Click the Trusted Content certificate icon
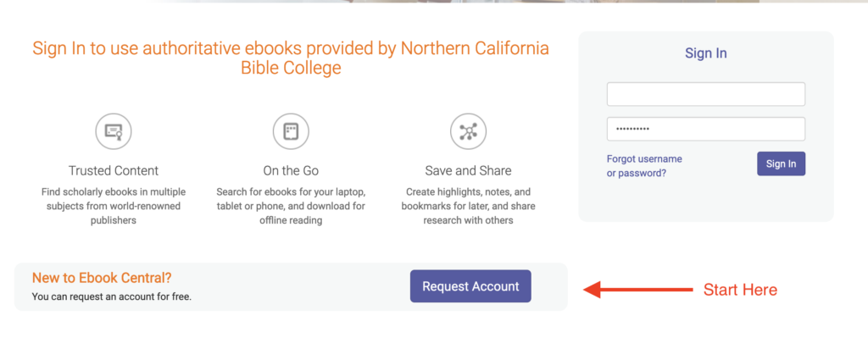The height and width of the screenshot is (338, 868). pos(114,131)
